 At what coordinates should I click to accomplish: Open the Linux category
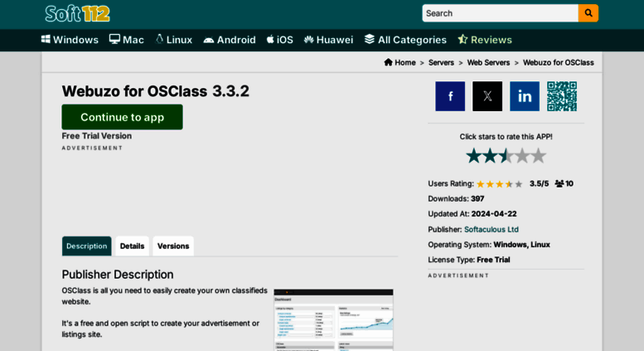click(x=174, y=40)
